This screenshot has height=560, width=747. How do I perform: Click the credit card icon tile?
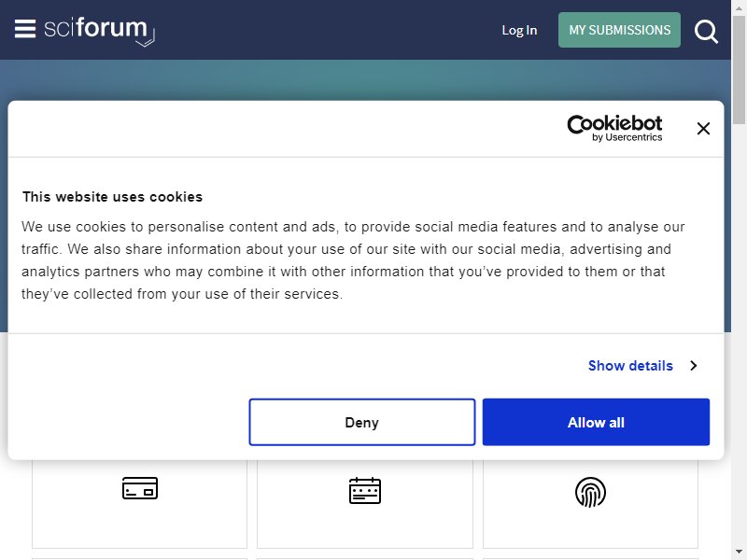(139, 504)
